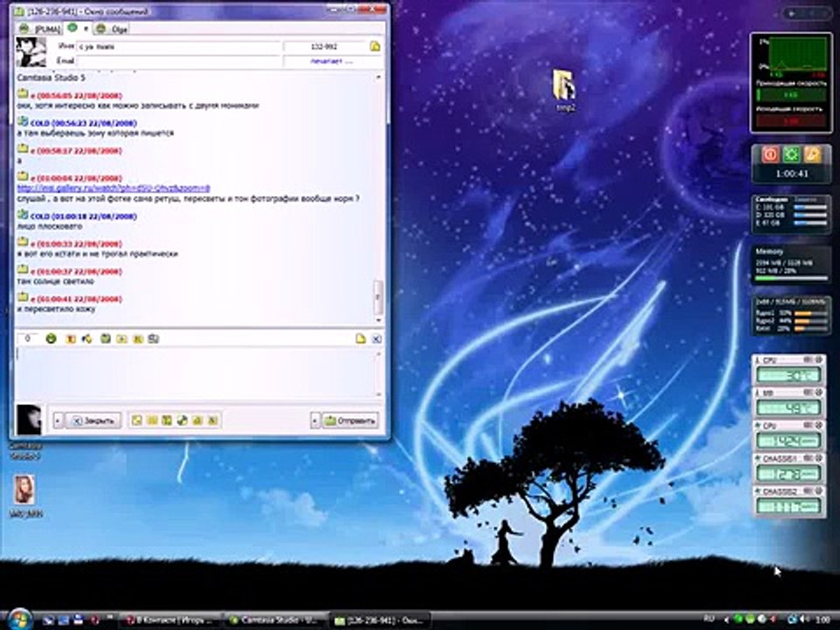This screenshot has height=630, width=840.
Task: Click the CHASSIS1 fan gadget readout
Action: coord(788,473)
